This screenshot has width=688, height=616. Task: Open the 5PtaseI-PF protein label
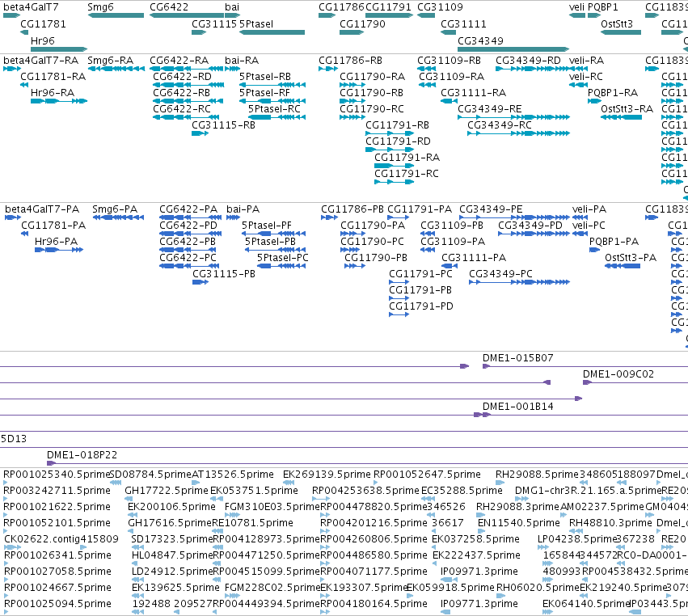266,225
